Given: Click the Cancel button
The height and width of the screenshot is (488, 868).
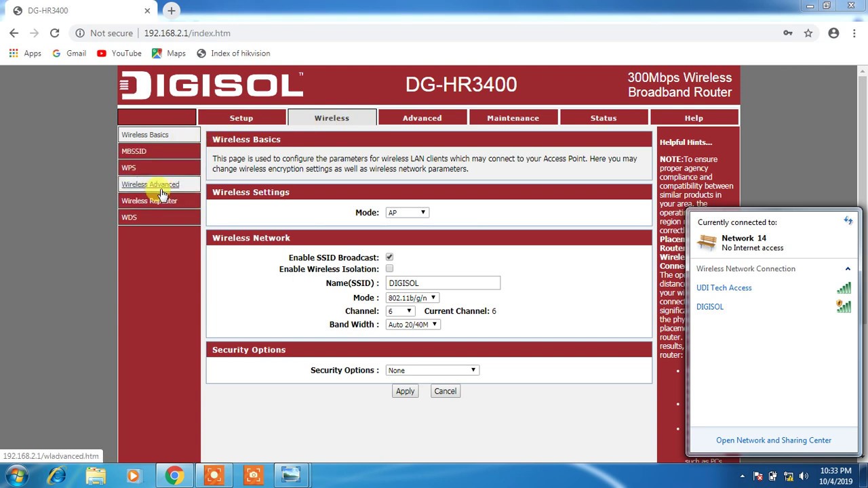Looking at the screenshot, I should pyautogui.click(x=445, y=391).
